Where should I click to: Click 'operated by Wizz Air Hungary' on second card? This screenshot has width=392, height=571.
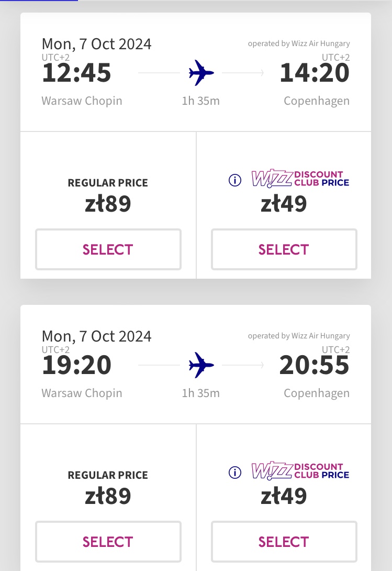point(299,336)
